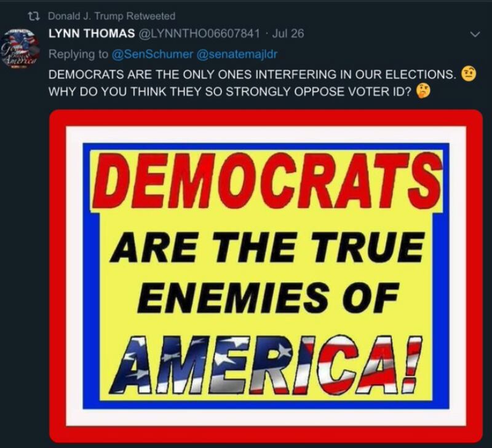Select the tweet line about voter ID
The height and width of the screenshot is (448, 492).
pos(230,92)
